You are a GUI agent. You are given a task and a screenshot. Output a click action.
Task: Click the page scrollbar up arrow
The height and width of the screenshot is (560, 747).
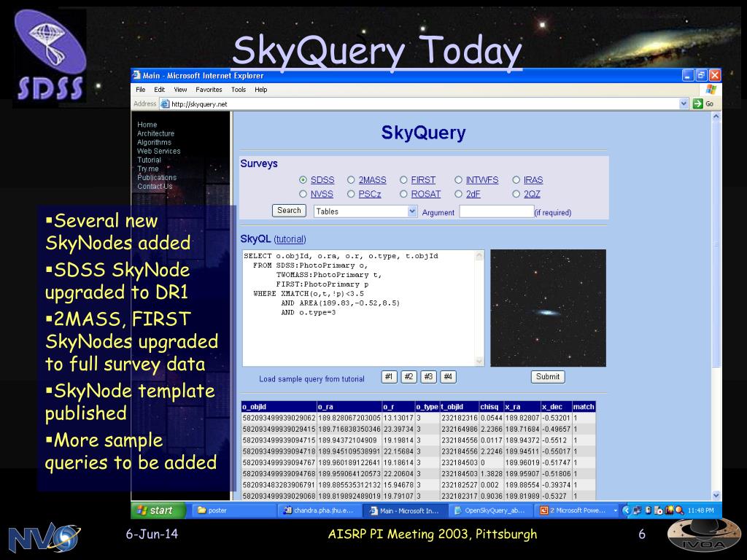(x=716, y=116)
